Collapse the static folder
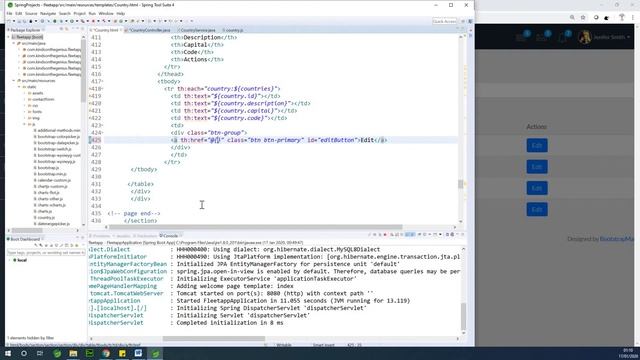This screenshot has height=360, width=640. pos(19,87)
